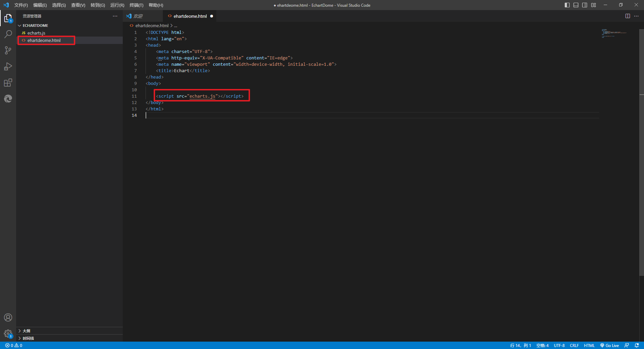Viewport: 644px width, 349px height.
Task: Open the 终端(T) menu
Action: click(136, 5)
